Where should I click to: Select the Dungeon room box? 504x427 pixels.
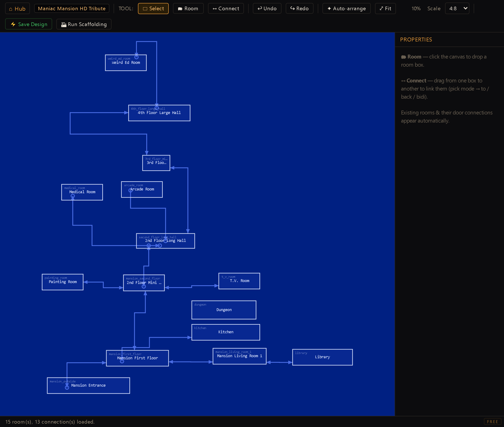click(x=224, y=310)
